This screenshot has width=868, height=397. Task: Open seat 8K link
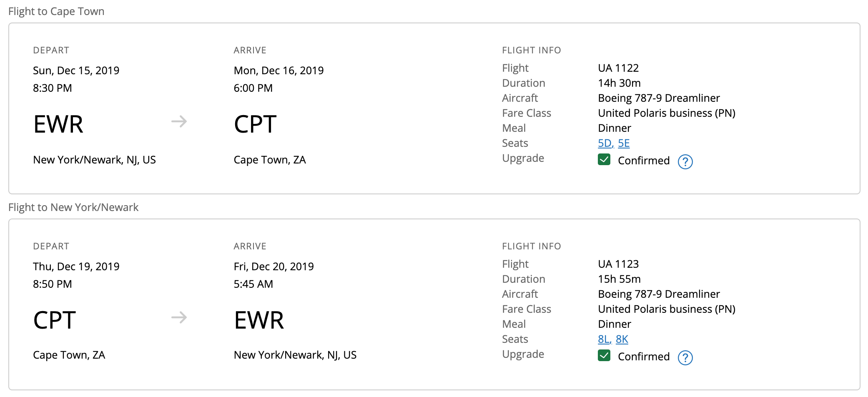tap(622, 339)
